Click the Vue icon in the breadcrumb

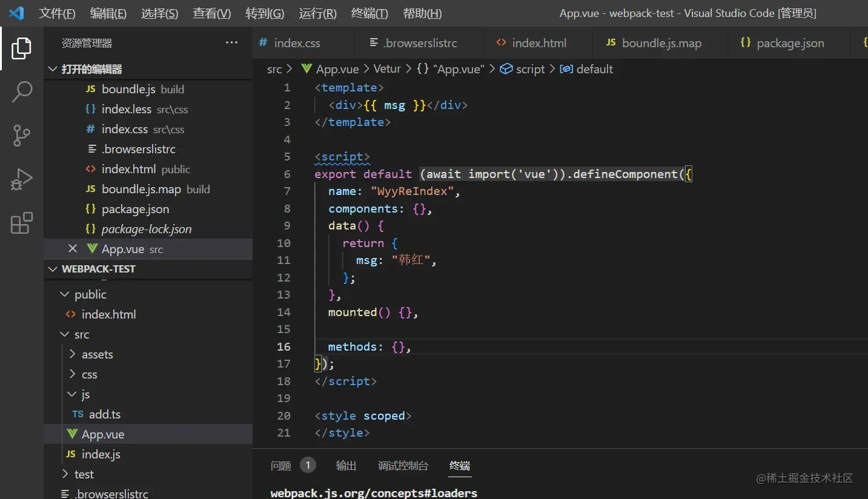(306, 69)
